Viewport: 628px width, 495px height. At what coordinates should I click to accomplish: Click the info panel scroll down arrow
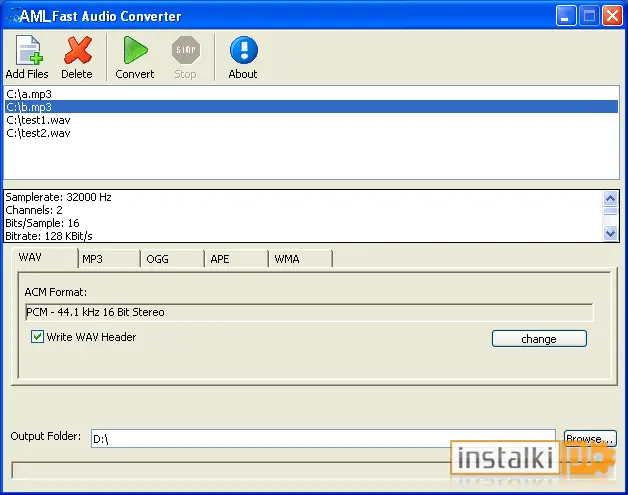click(x=610, y=233)
